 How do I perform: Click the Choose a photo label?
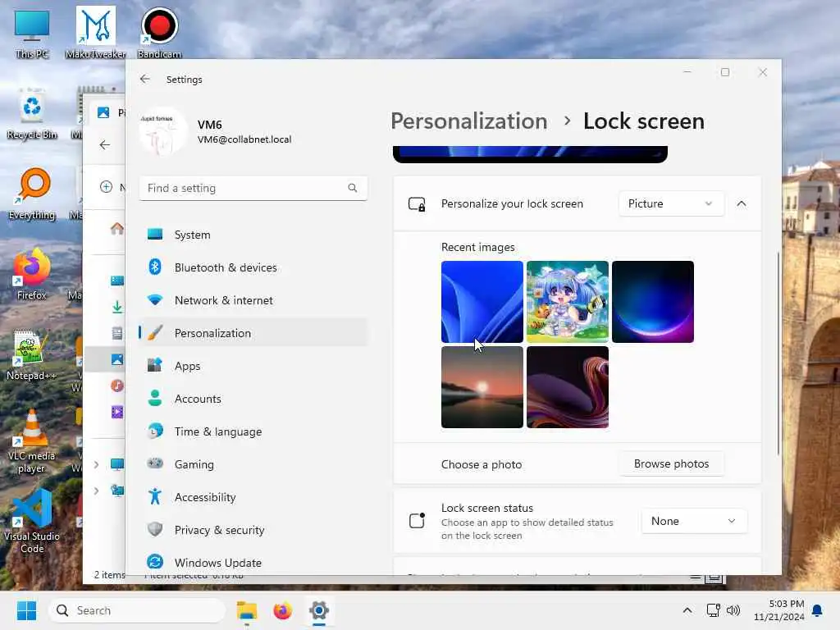pyautogui.click(x=481, y=464)
